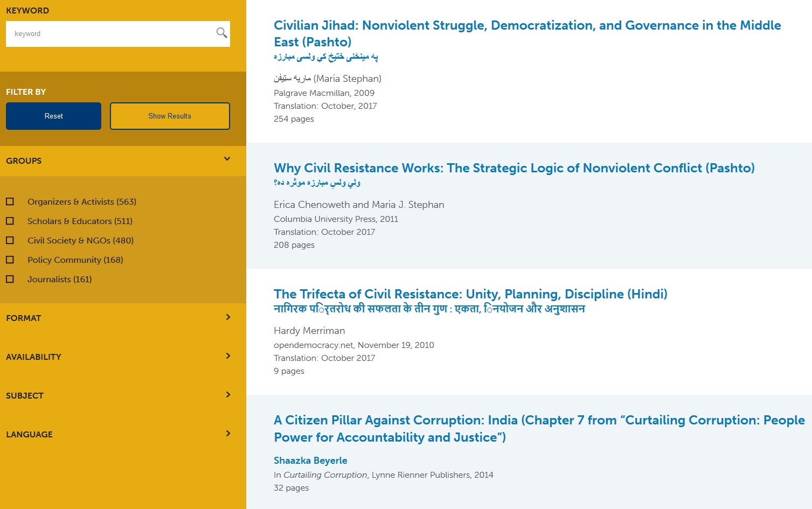
Task: Tick the Civil Society & NGOs checkbox
Action: click(10, 240)
